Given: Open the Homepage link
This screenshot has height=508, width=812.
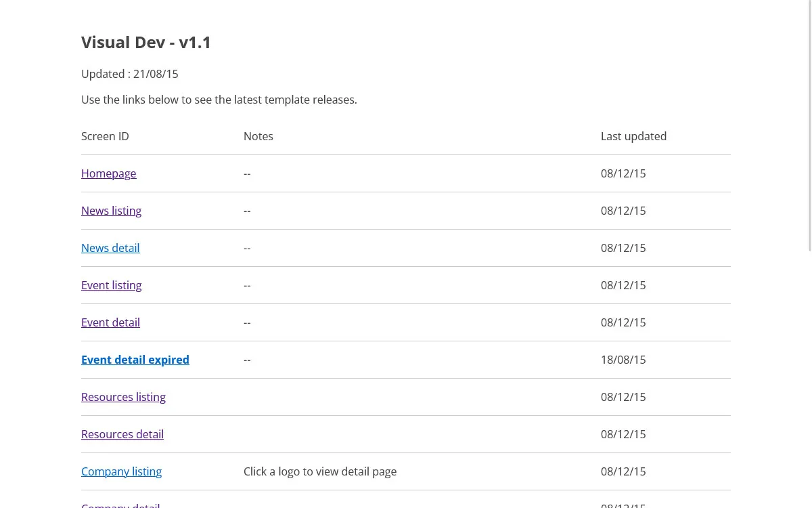Looking at the screenshot, I should 108,173.
